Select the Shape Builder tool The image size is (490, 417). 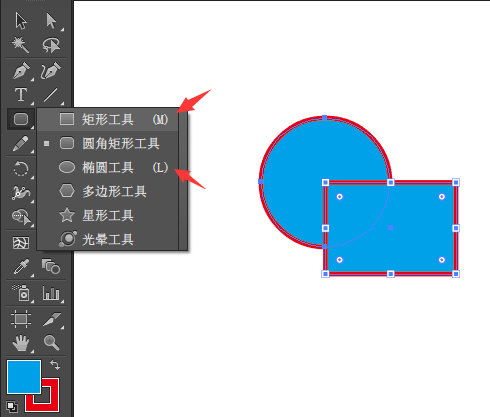(21, 217)
